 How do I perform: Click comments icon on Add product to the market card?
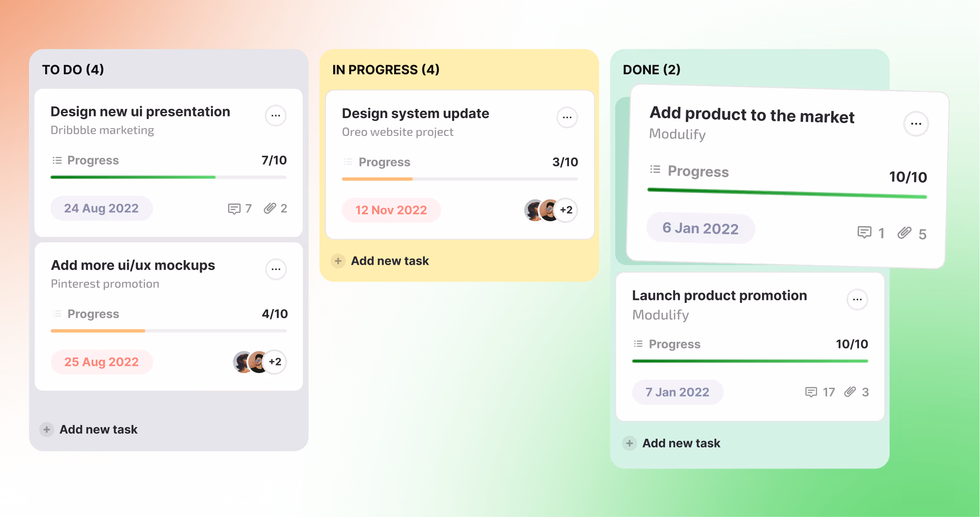pos(864,232)
